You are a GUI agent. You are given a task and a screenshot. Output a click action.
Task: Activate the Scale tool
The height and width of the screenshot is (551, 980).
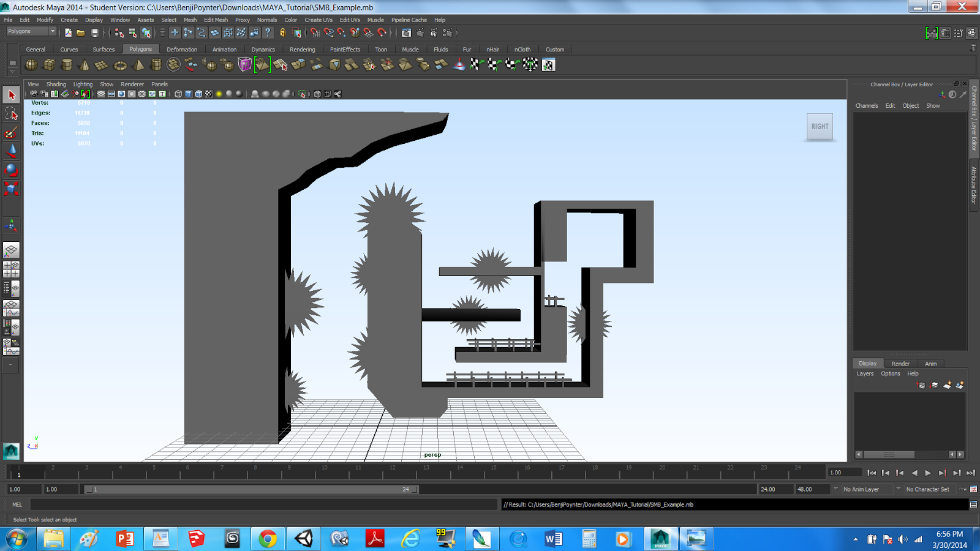coord(11,188)
